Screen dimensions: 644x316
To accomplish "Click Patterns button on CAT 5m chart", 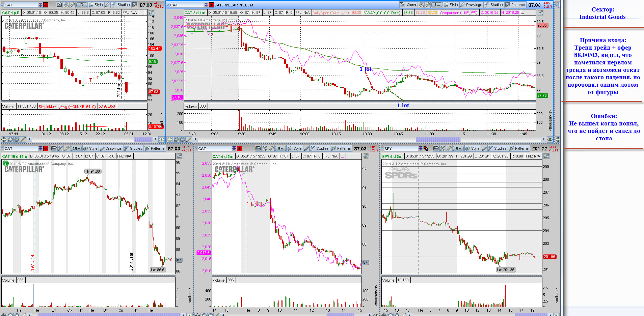I will tap(341, 148).
